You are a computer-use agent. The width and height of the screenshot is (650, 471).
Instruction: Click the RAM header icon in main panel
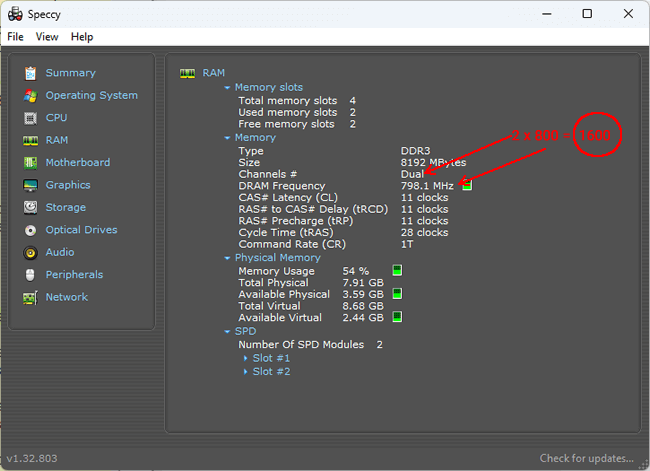pyautogui.click(x=187, y=73)
